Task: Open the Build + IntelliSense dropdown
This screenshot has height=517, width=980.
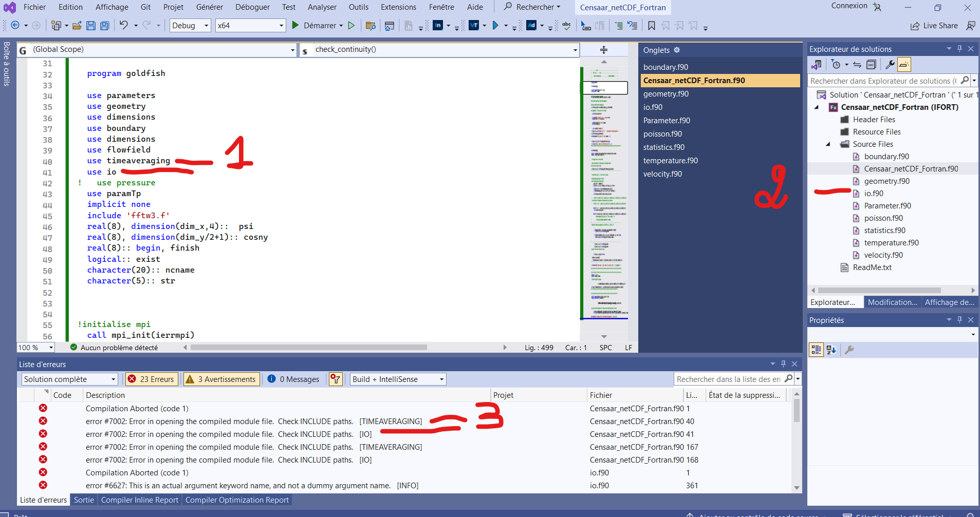Action: [x=398, y=379]
